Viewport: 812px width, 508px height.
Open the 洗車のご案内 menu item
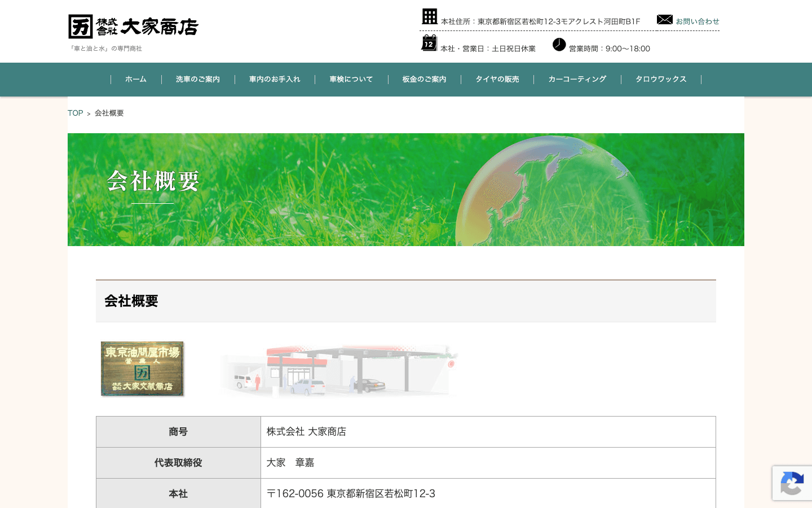(x=198, y=80)
